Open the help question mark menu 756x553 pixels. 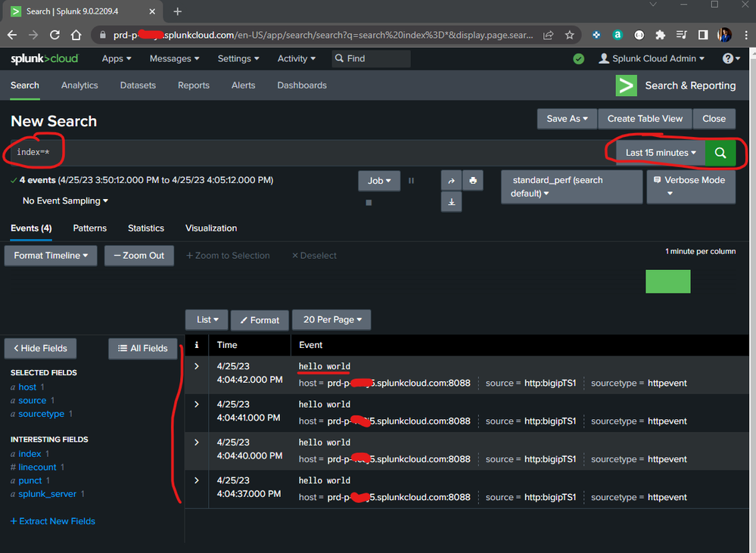click(x=731, y=58)
